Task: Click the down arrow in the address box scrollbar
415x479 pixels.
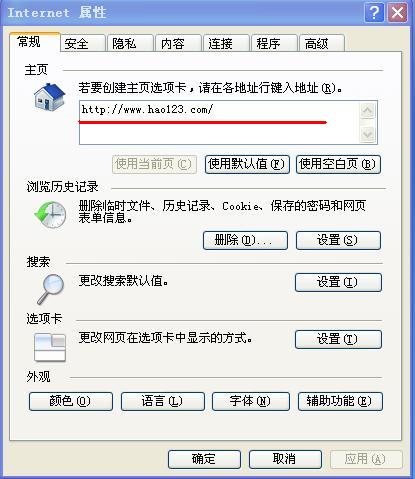Action: (368, 135)
